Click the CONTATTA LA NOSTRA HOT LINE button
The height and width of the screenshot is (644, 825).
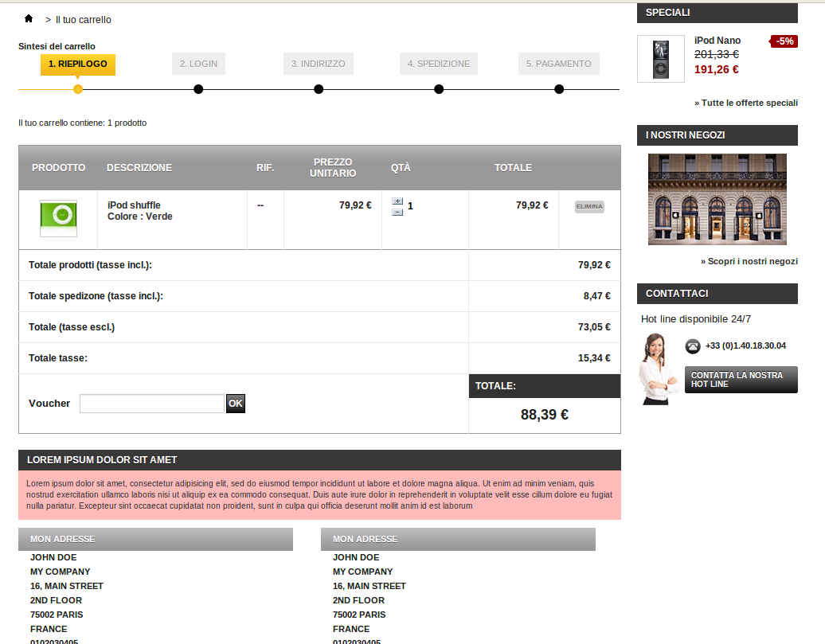pyautogui.click(x=741, y=380)
